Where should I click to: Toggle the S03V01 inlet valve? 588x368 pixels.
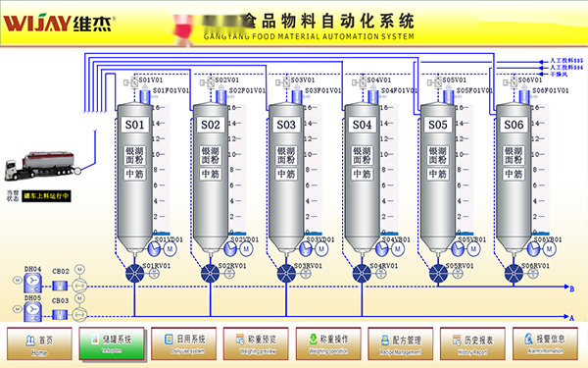283,82
